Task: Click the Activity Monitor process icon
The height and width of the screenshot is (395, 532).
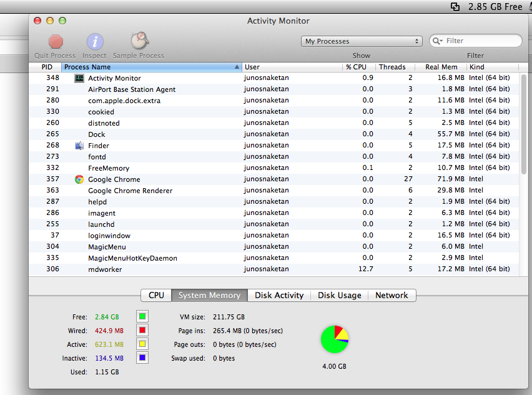Action: click(x=79, y=78)
